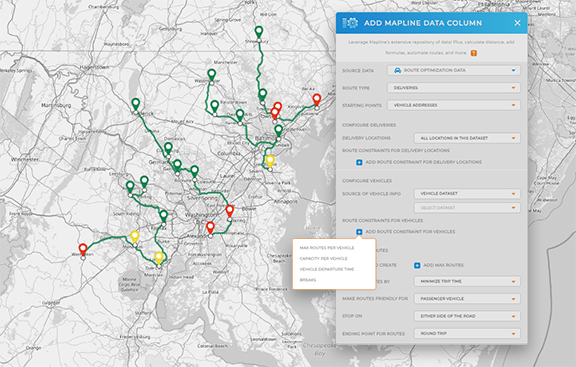Screen dimensions: 576x367
Task: Click the Hagerstown map label
Action: (94, 68)
